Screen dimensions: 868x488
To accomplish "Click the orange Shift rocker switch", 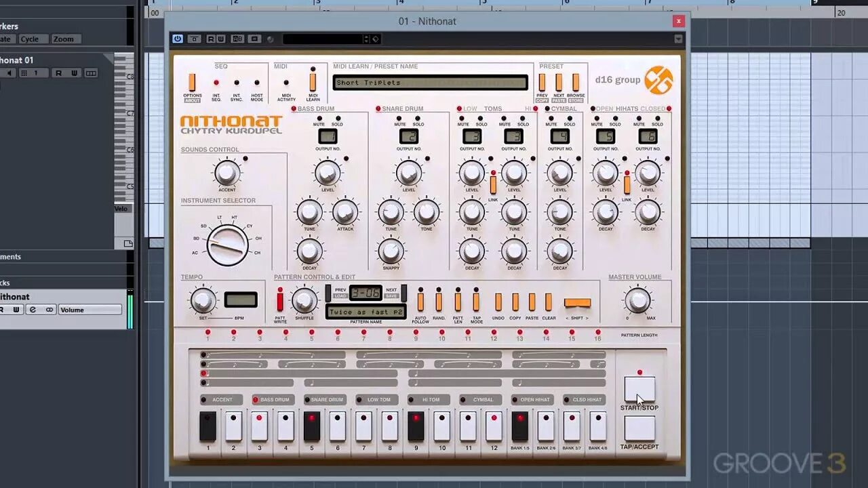I will [577, 302].
